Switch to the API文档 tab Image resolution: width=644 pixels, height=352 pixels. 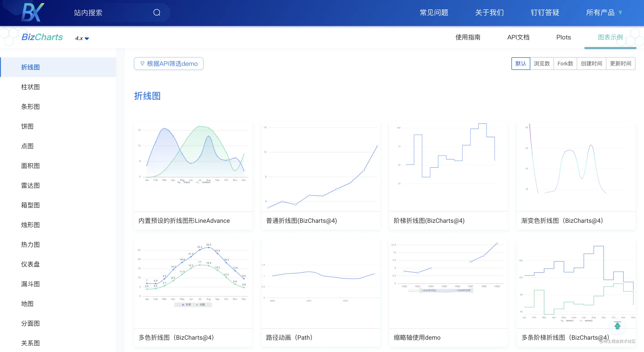[518, 37]
